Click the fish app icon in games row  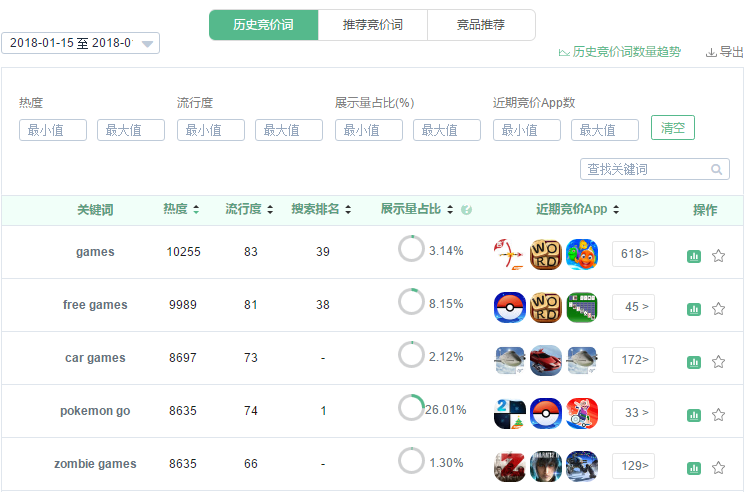(581, 254)
